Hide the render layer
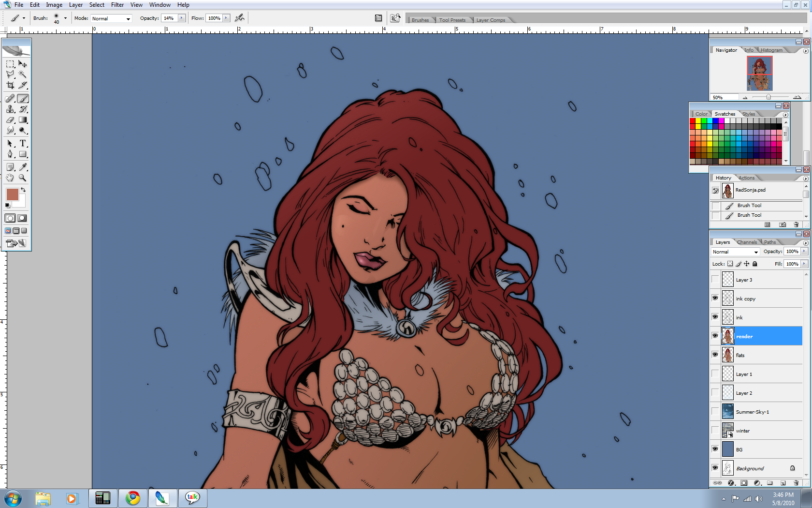This screenshot has width=812, height=508. click(x=715, y=336)
